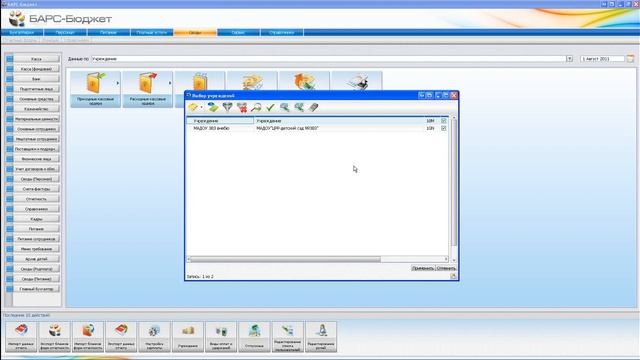Open the Приходные кассовые ордера tile
640x360 pixels.
point(96,89)
